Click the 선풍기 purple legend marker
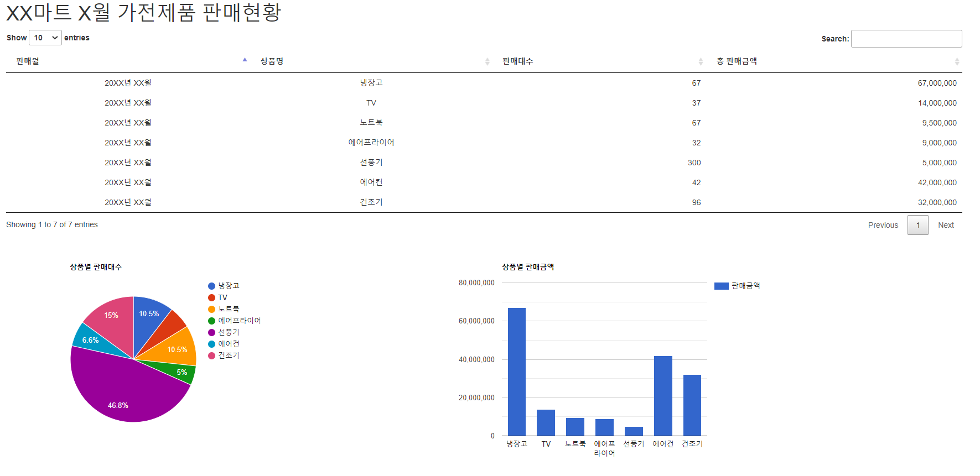The image size is (980, 476). (x=211, y=332)
